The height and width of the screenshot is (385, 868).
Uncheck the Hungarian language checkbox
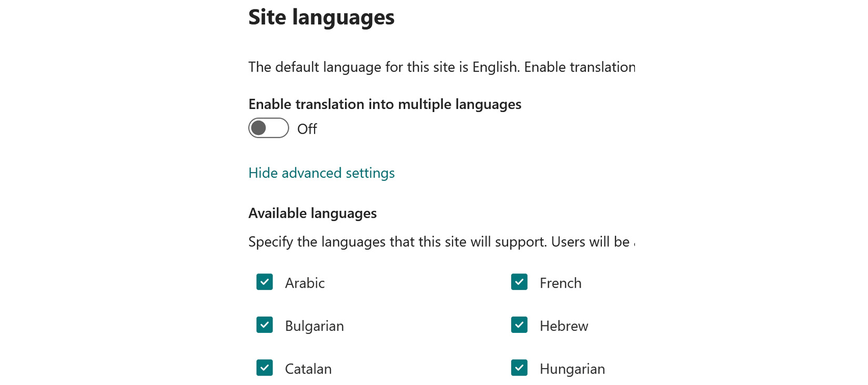point(519,368)
